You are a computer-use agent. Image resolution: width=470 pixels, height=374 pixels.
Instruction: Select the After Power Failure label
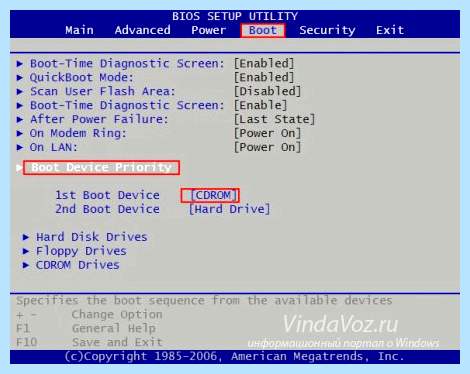coord(99,119)
